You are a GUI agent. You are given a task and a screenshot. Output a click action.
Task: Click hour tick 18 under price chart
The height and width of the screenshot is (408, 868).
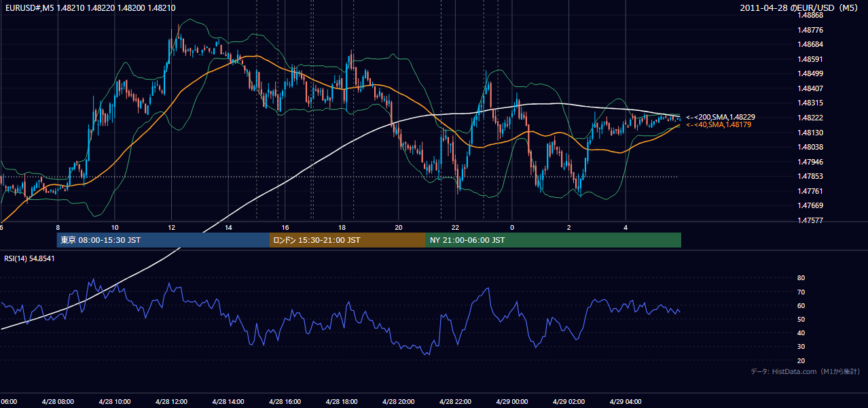click(342, 228)
